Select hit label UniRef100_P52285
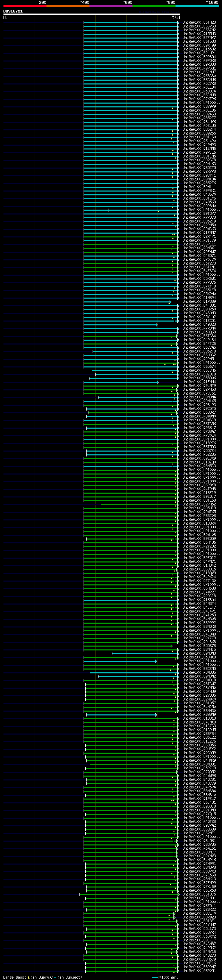This screenshot has height=980, width=222. pyautogui.click(x=199, y=455)
